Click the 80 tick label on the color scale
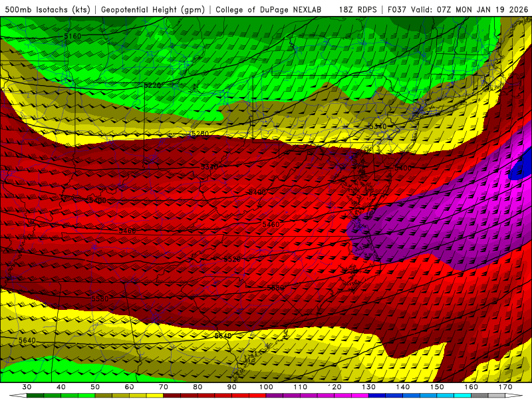532x399 pixels. coord(198,387)
